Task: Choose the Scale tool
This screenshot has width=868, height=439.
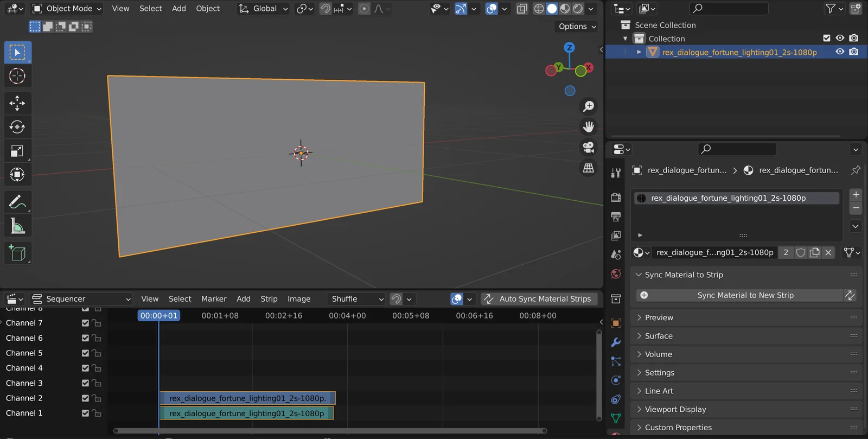Action: [17, 151]
